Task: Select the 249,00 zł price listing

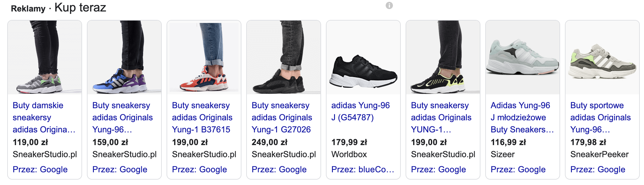Action: [269, 142]
